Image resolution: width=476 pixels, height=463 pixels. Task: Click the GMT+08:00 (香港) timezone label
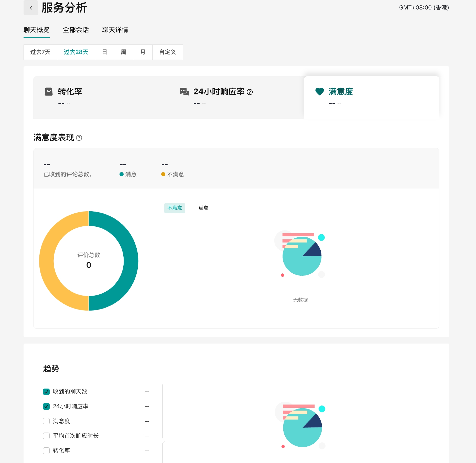click(x=424, y=8)
